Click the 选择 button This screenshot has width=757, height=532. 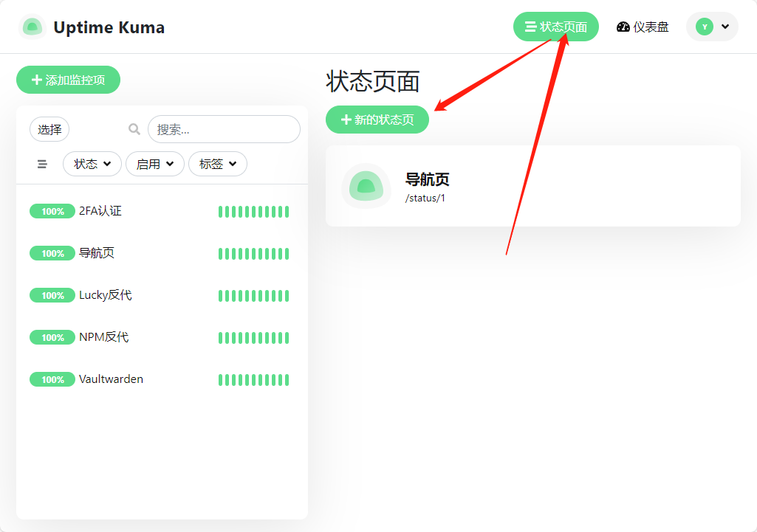pyautogui.click(x=49, y=129)
